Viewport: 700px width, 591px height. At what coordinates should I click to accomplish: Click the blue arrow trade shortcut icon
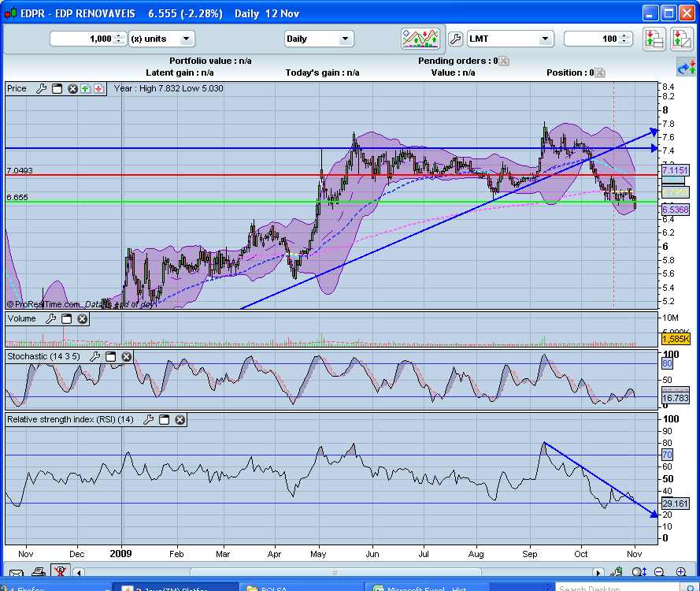pos(687,68)
